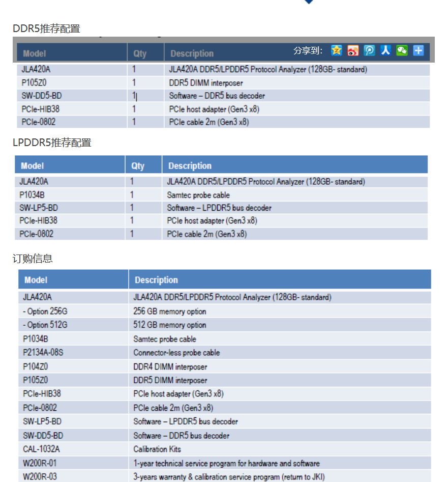Click the quantity for SW-DD5-BD in DDR5 table
Viewport: 448px width, 482px height.
tap(134, 96)
